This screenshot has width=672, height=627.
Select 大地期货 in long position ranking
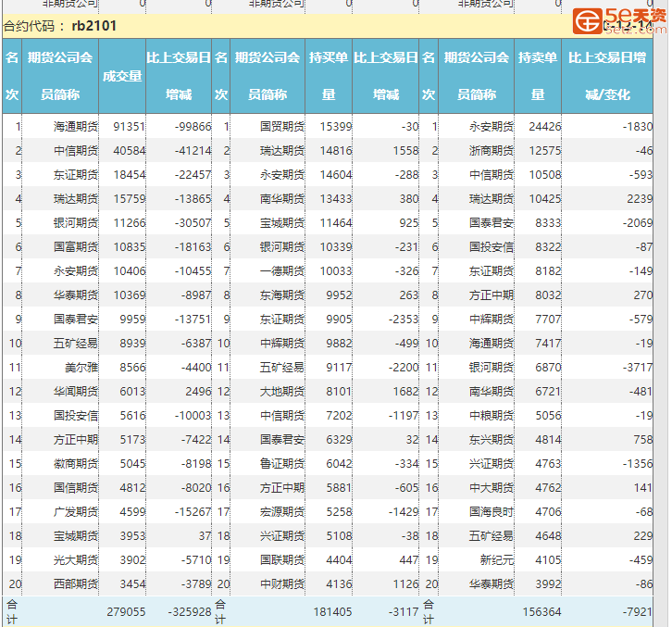coord(282,391)
